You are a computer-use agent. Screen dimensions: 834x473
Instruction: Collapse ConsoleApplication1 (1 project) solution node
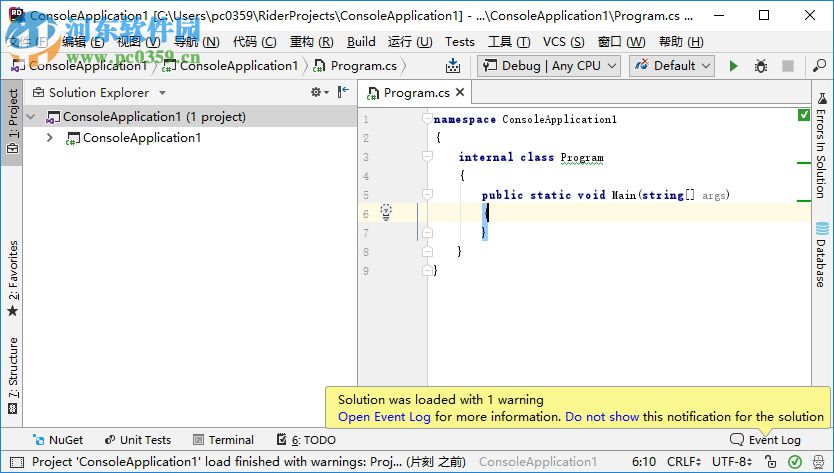tap(31, 117)
